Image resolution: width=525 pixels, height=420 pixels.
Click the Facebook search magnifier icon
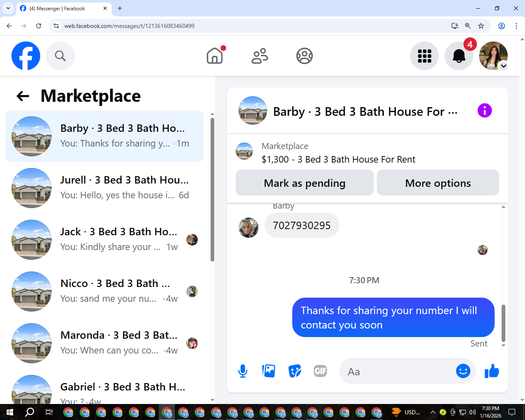click(x=60, y=56)
